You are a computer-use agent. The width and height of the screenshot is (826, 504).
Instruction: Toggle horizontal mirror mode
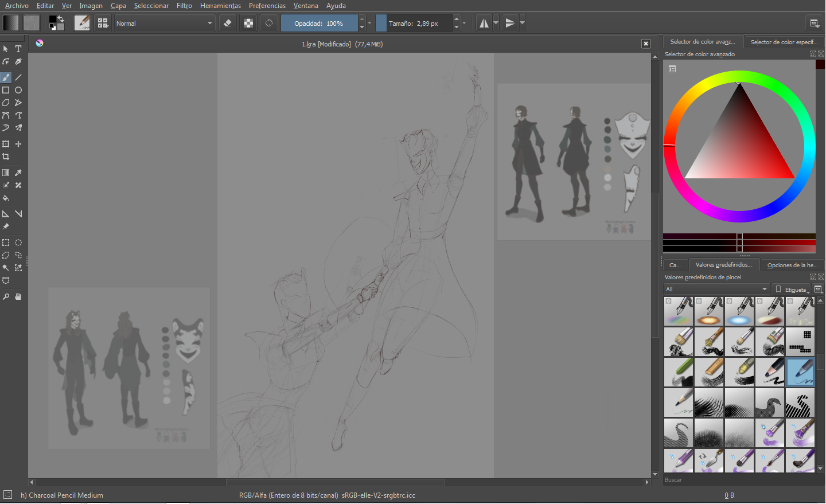pyautogui.click(x=484, y=24)
